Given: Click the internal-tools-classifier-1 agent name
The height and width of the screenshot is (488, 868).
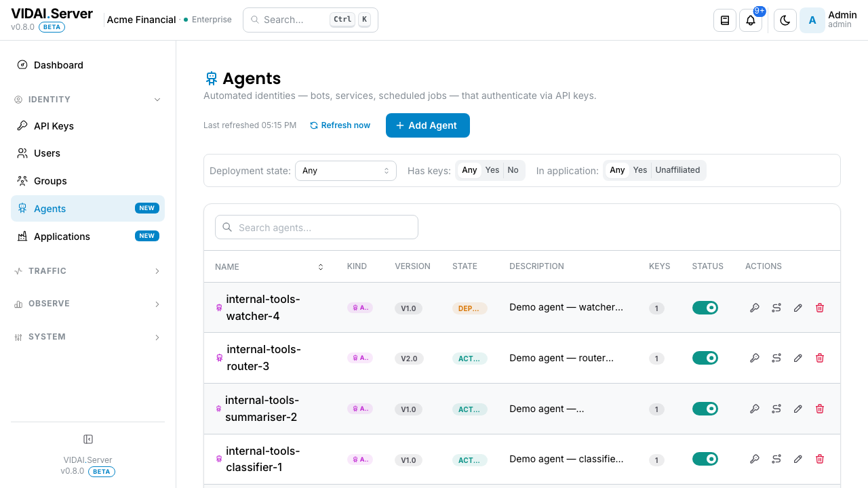Looking at the screenshot, I should tap(264, 459).
